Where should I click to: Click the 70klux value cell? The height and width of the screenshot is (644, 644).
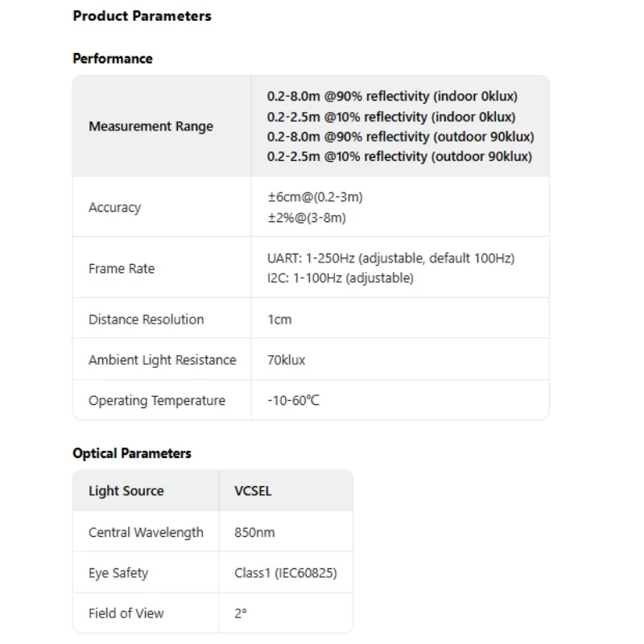click(x=287, y=360)
